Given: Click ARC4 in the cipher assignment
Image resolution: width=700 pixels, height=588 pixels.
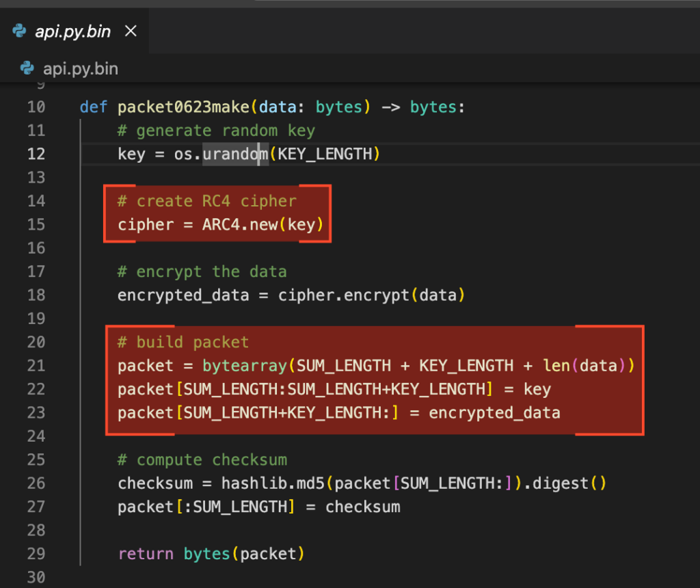Looking at the screenshot, I should (221, 224).
